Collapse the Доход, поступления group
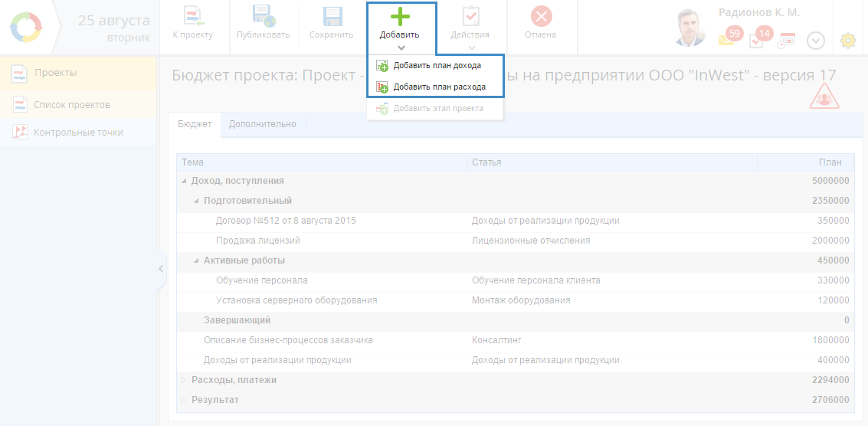Image resolution: width=868 pixels, height=426 pixels. (x=184, y=181)
